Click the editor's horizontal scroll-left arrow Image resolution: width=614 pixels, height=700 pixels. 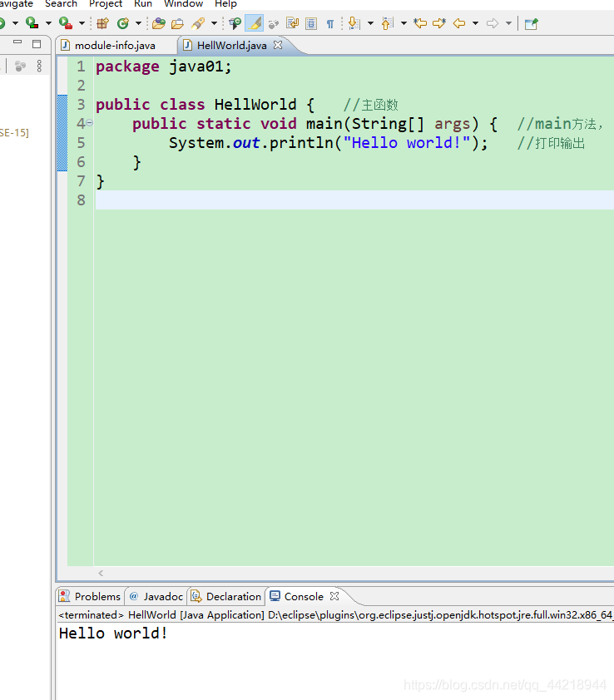point(101,573)
